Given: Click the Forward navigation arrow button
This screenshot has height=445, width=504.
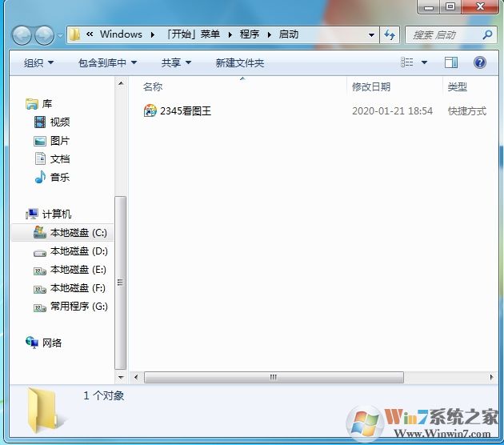Looking at the screenshot, I should [44, 35].
